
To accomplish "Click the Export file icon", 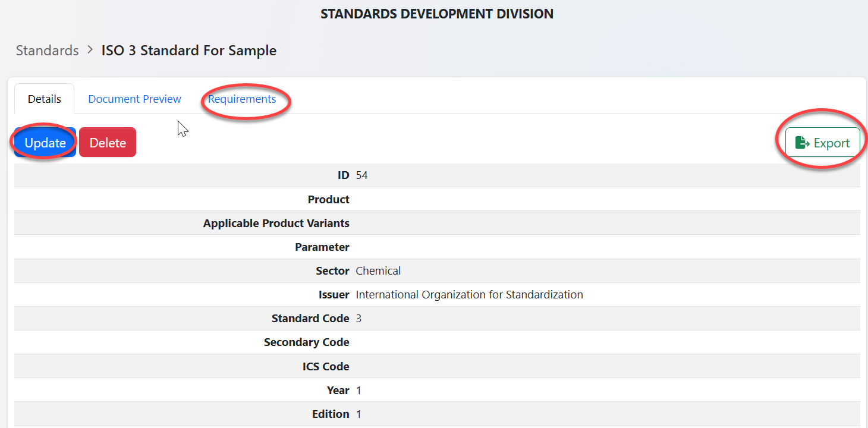I will coord(802,143).
